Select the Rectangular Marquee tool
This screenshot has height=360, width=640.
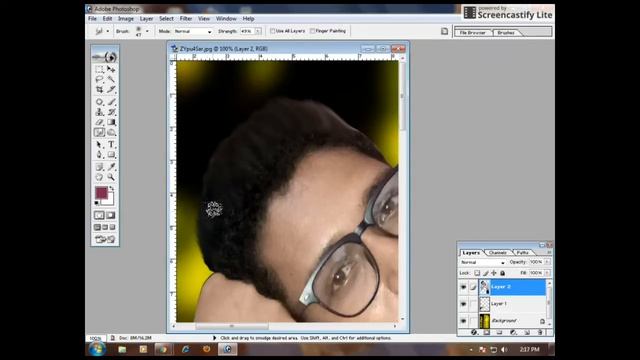pos(99,69)
